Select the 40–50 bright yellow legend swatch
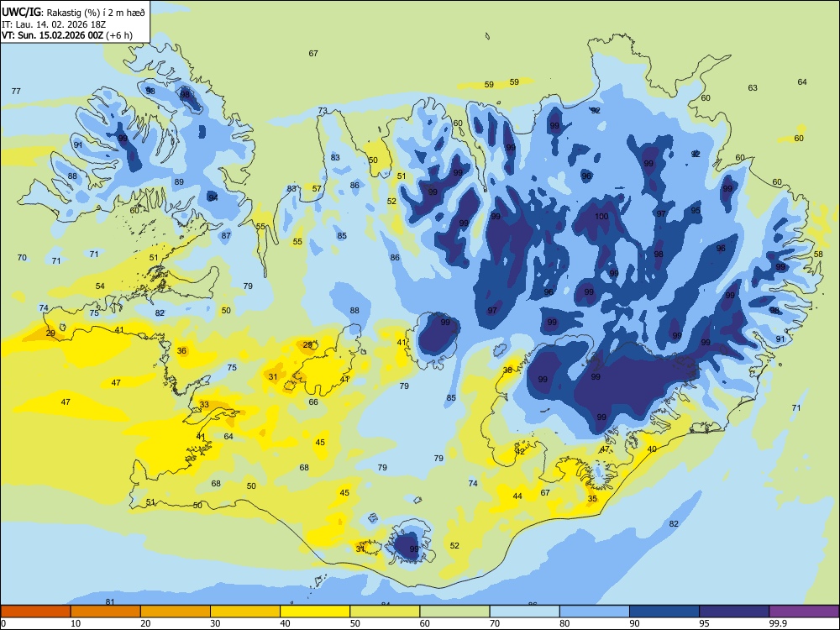The height and width of the screenshot is (630, 840). (315, 612)
